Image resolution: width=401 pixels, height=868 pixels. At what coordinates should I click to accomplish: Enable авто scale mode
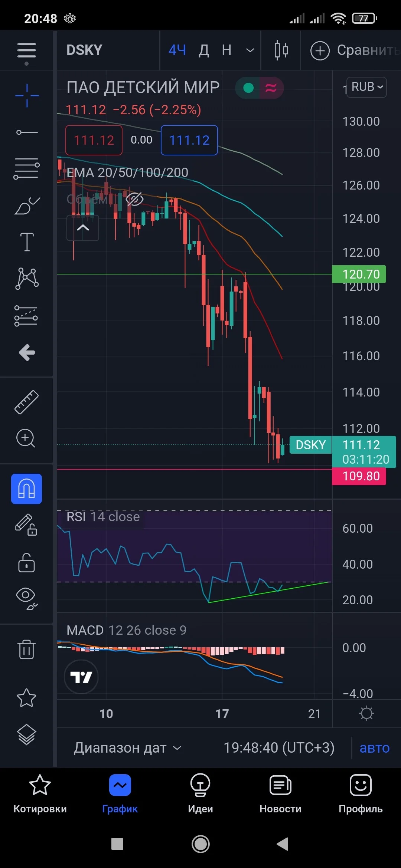pyautogui.click(x=375, y=748)
